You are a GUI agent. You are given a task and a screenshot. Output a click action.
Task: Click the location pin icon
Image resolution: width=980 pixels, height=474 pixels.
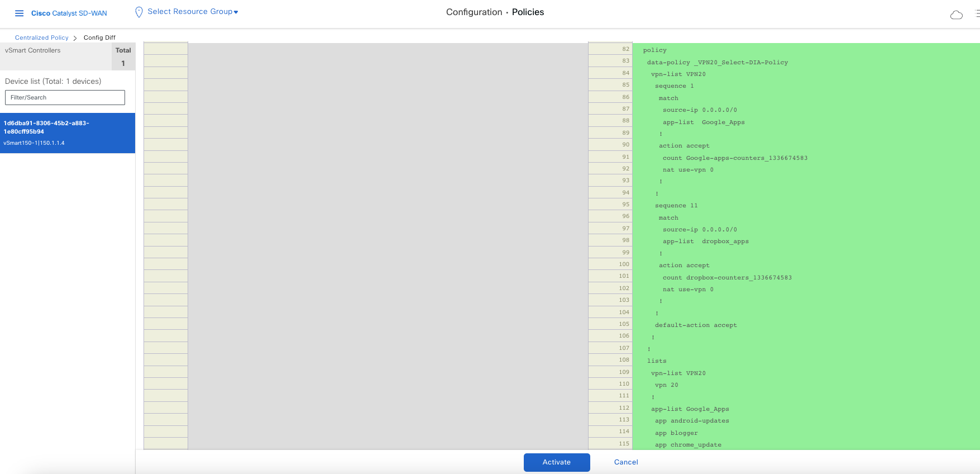139,12
